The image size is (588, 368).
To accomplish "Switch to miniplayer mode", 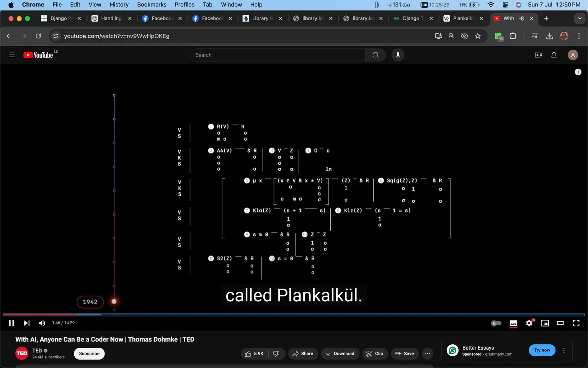I will click(545, 323).
